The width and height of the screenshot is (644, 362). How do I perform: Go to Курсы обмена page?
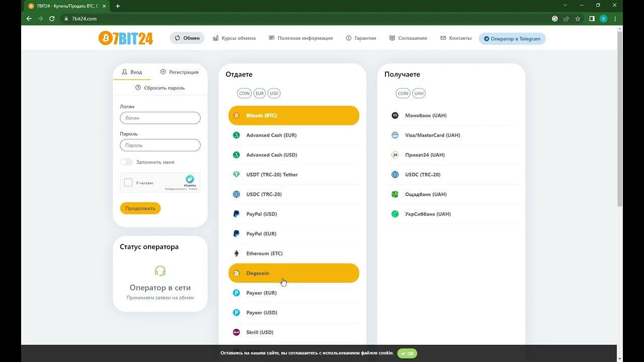pyautogui.click(x=234, y=38)
